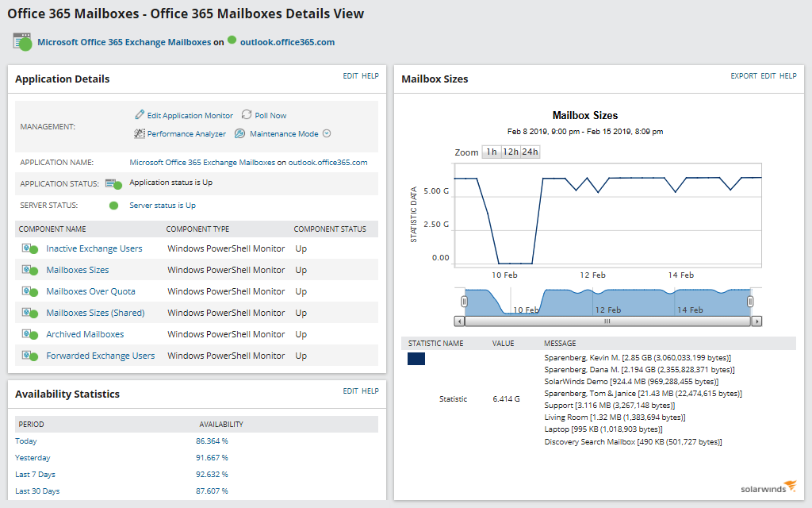812x508 pixels.
Task: Select the Edit Application Monitor pencil icon
Action: pos(140,115)
